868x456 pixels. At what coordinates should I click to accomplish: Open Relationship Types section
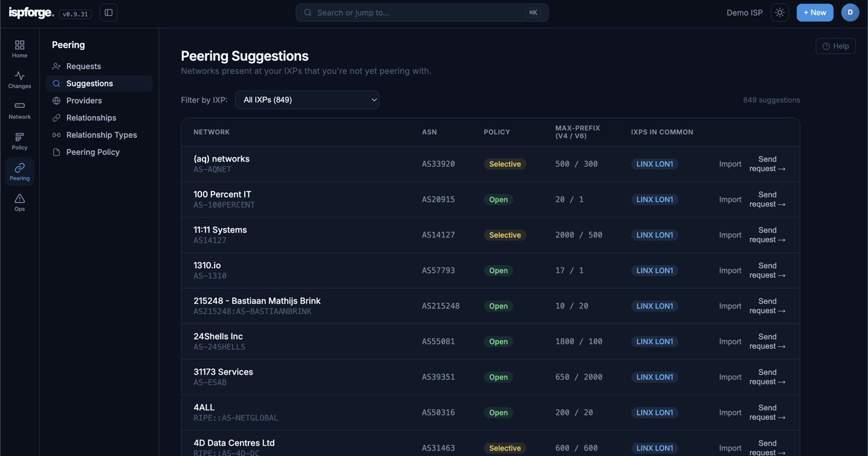coord(99,135)
